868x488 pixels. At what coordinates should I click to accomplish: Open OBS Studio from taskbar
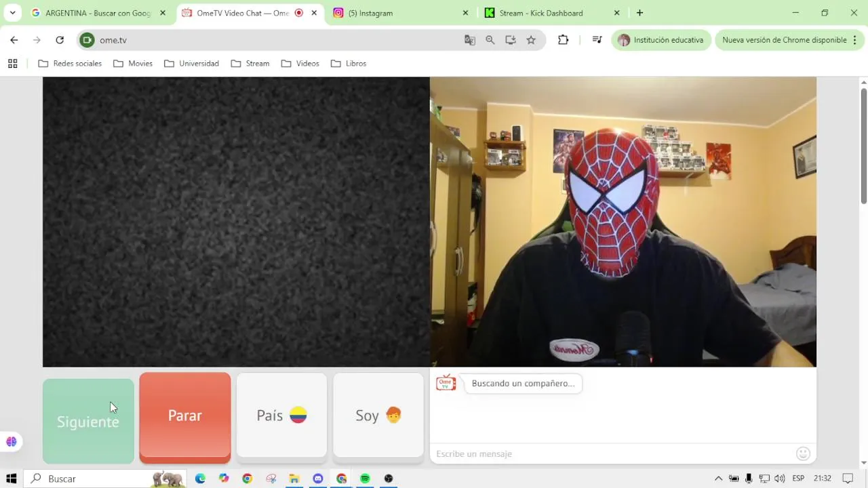[389, 479]
